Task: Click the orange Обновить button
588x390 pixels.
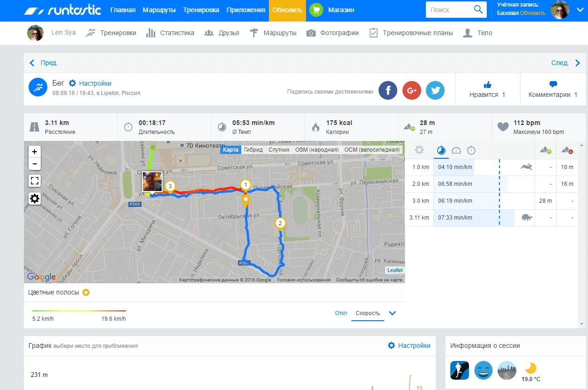Action: coord(287,10)
